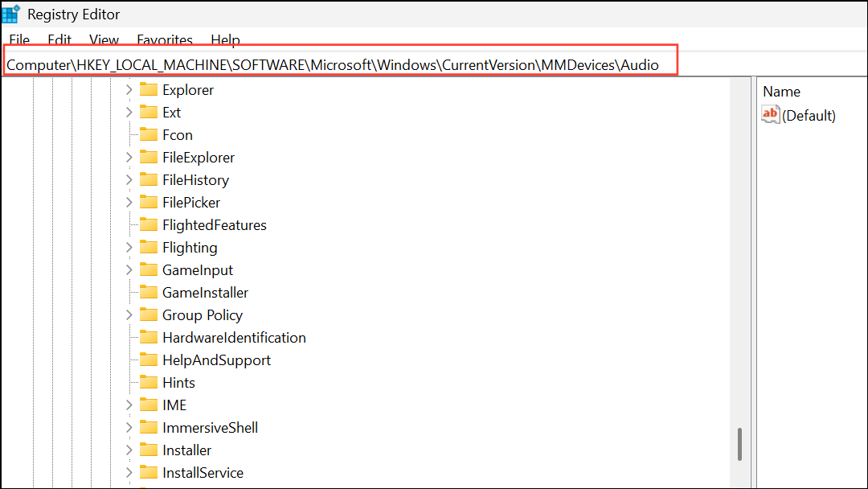
Task: Select the FileExplorer key label
Action: click(x=199, y=158)
